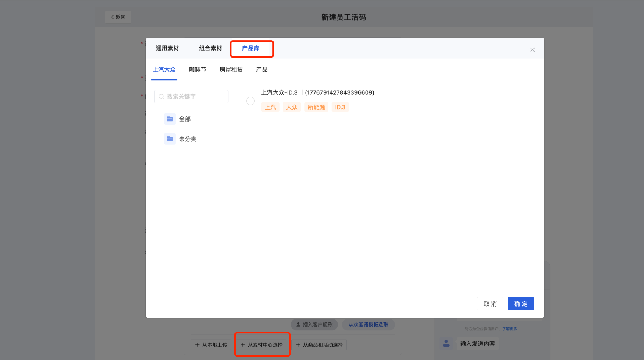This screenshot has width=644, height=360.
Task: Click the ID.3 tag
Action: (x=340, y=107)
